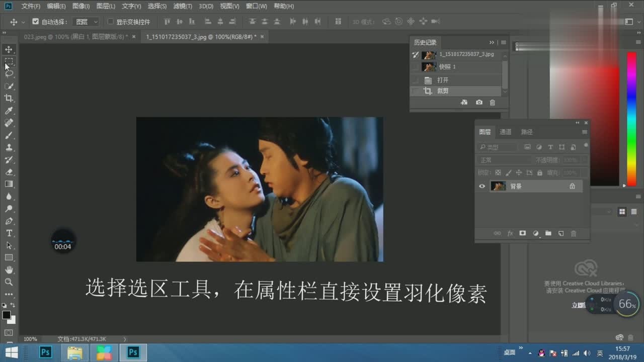Open the 选择(S) menu
The image size is (644, 362).
pos(157,6)
